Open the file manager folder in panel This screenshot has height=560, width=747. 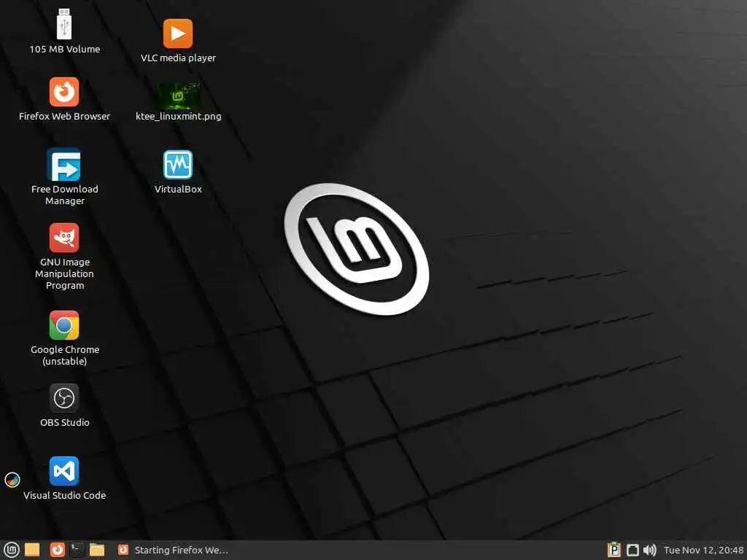(x=97, y=550)
